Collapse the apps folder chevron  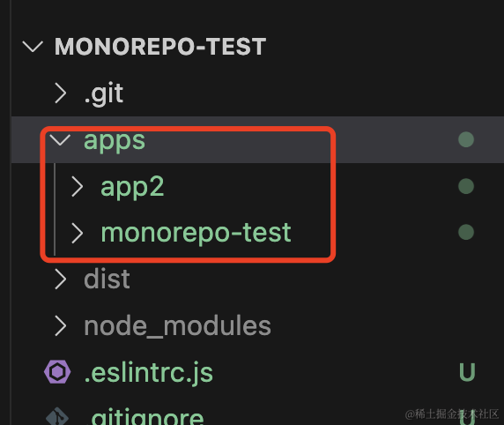tap(60, 140)
